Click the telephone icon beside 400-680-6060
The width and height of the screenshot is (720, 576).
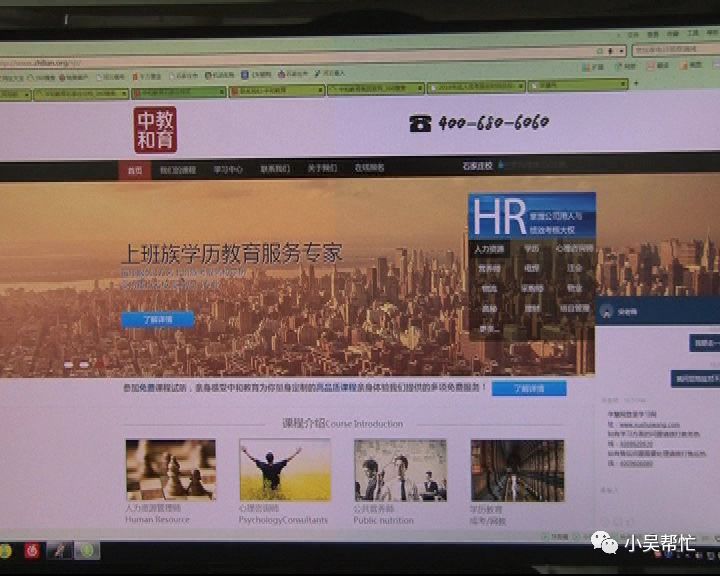[420, 124]
